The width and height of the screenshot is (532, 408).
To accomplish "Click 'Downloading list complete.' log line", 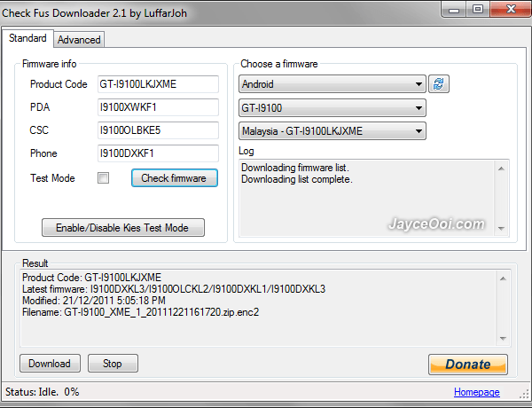I will tap(297, 179).
